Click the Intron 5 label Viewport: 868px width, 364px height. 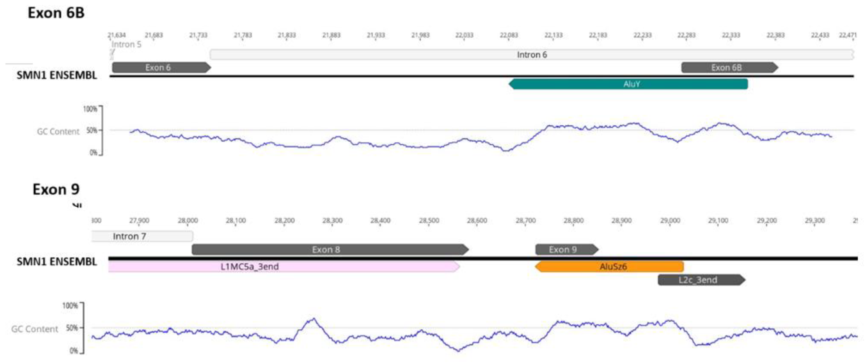126,44
